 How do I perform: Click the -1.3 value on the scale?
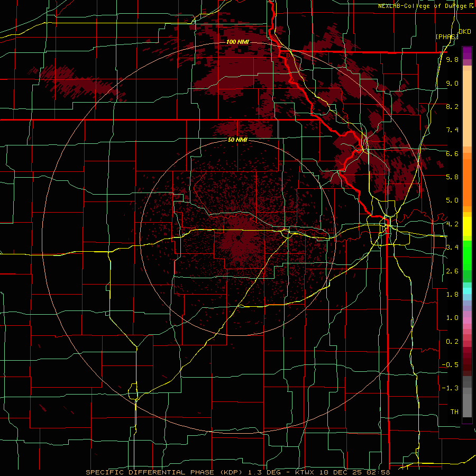pos(451,388)
